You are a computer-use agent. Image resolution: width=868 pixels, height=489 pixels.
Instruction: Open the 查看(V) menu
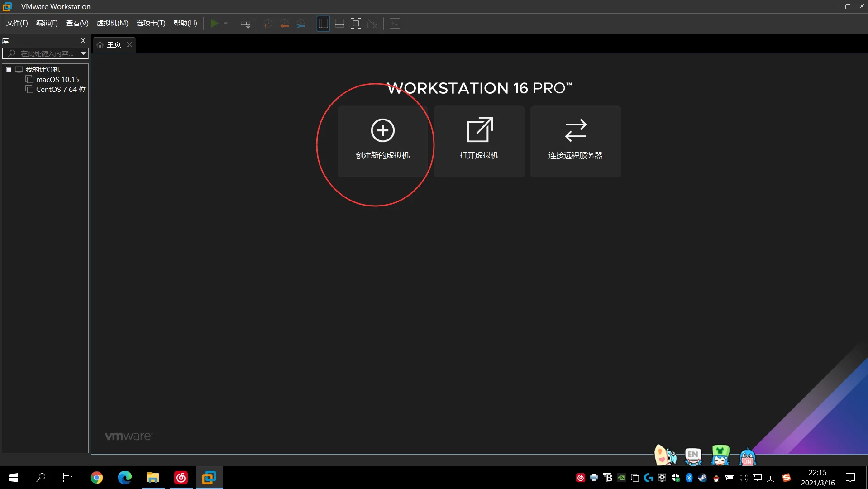tap(77, 23)
